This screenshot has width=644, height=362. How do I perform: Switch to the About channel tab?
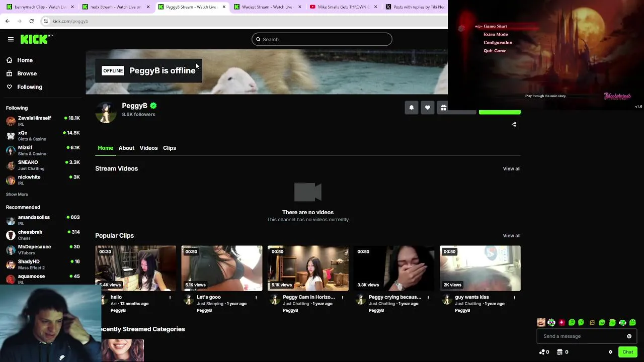pos(126,148)
